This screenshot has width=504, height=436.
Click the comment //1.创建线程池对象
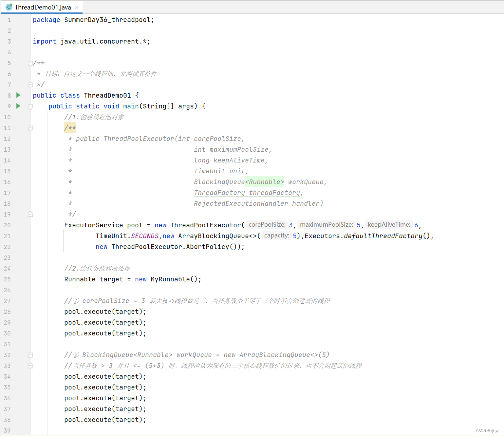coord(94,117)
